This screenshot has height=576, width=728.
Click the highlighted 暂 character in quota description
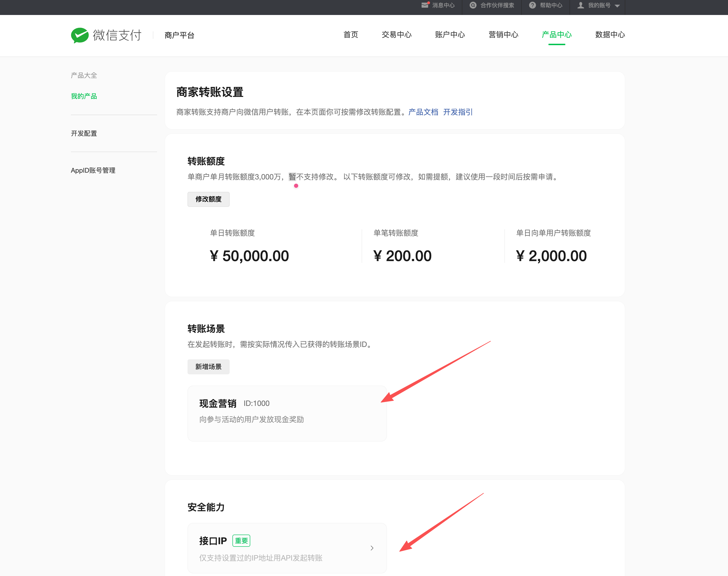tap(292, 177)
